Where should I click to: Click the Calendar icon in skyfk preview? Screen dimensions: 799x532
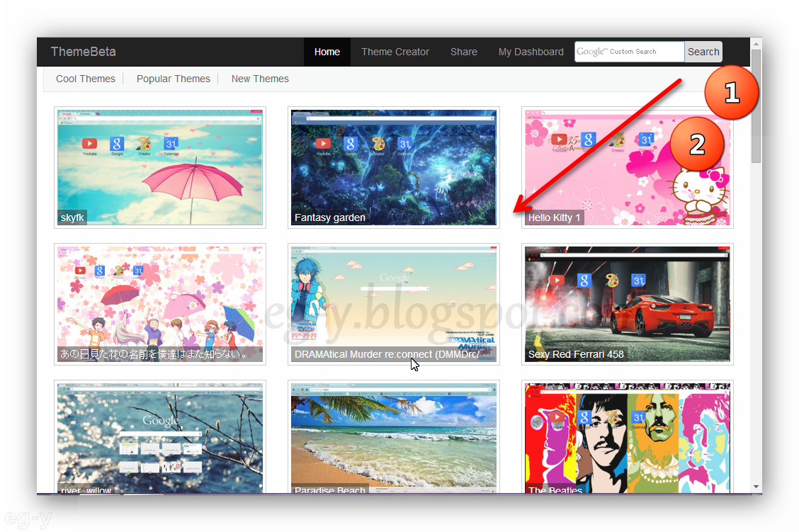(171, 144)
